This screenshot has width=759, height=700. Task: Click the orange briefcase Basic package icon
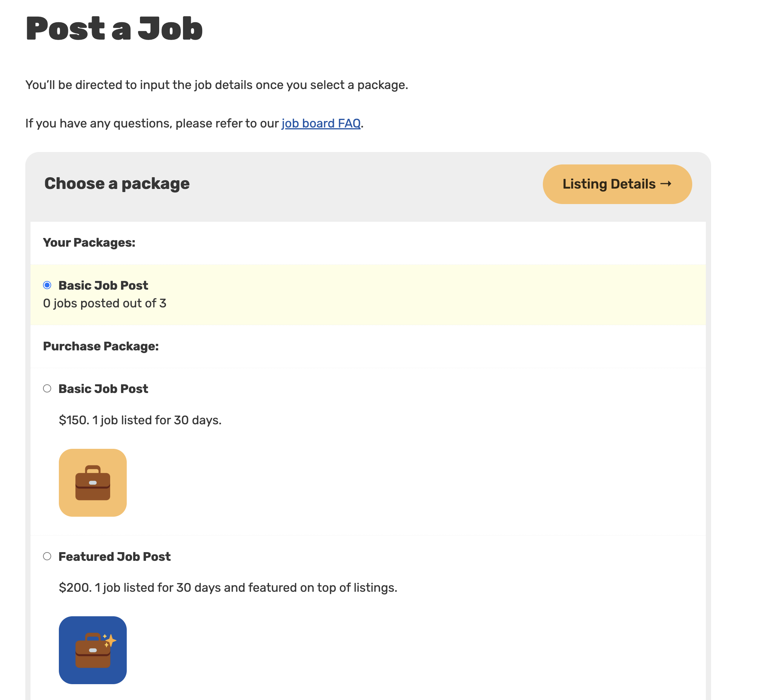[x=92, y=483]
